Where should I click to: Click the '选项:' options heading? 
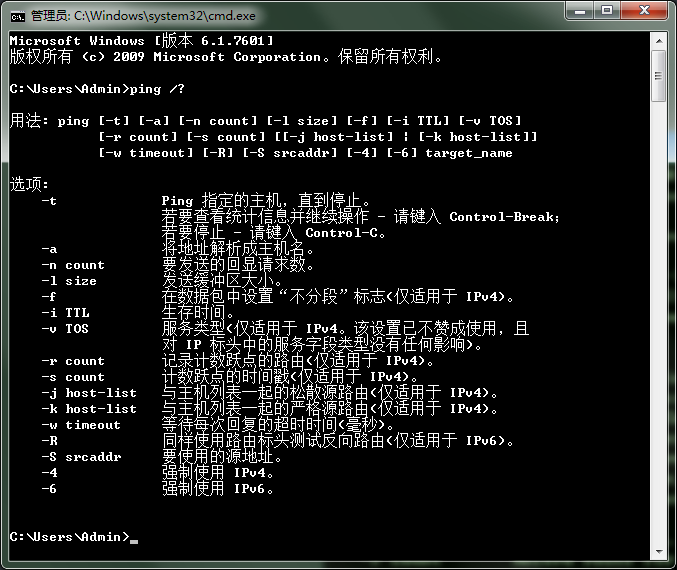[29, 184]
